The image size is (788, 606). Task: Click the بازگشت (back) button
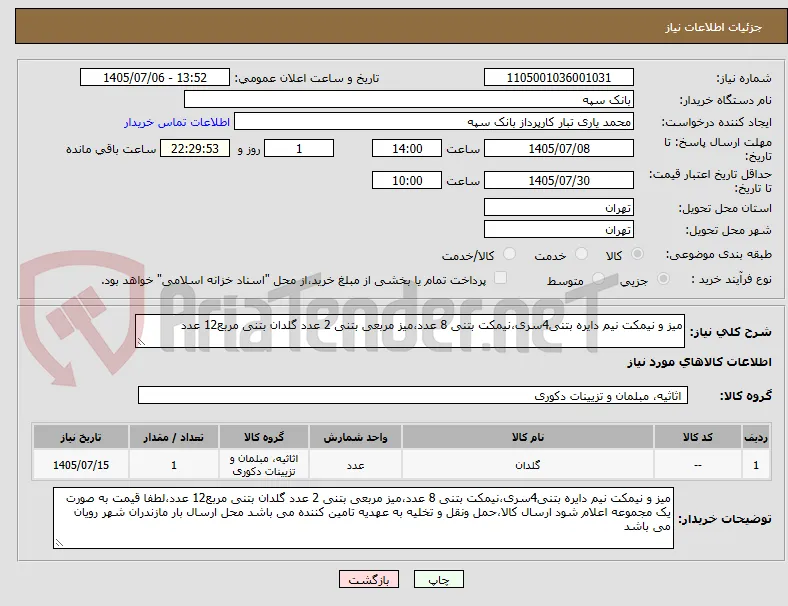coord(369,579)
